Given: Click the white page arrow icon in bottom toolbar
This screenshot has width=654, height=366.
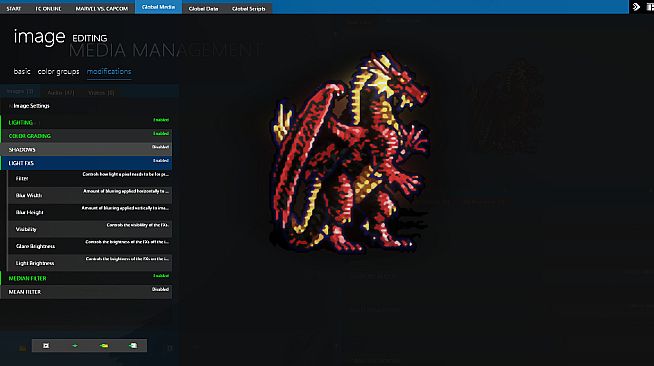Looking at the screenshot, I should [x=133, y=346].
